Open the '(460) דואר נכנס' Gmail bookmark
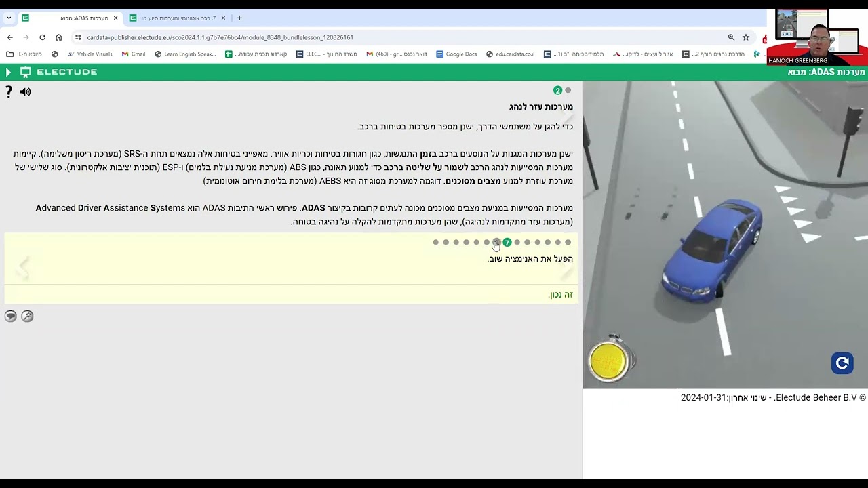868x488 pixels. coord(397,54)
